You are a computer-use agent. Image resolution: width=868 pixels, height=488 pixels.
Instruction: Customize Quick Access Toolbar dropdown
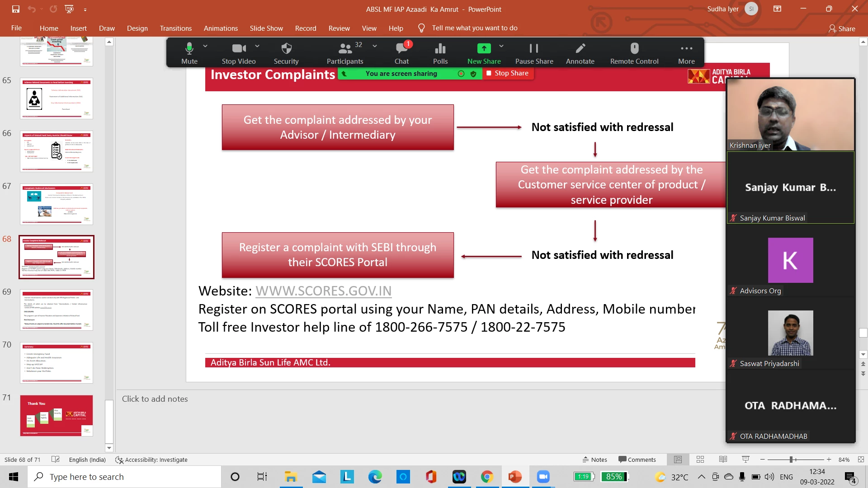coord(85,9)
